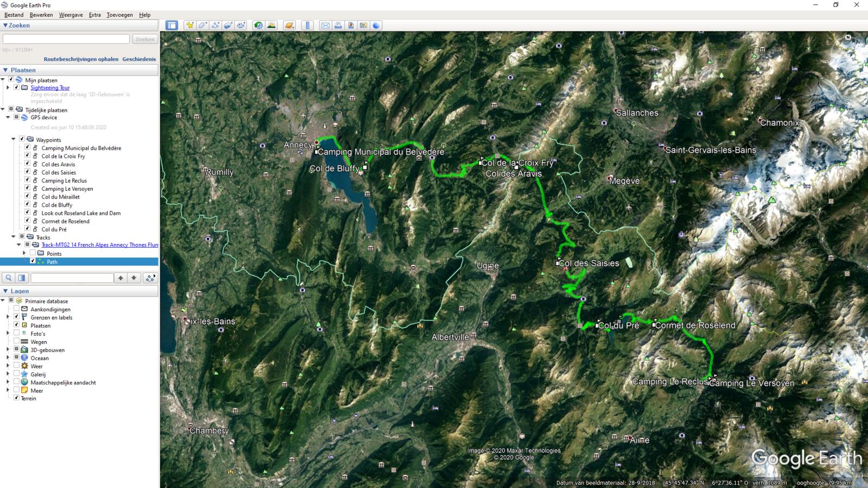Open the Track-MTG2 14 French Alpes link
868x488 pixels.
click(x=100, y=245)
